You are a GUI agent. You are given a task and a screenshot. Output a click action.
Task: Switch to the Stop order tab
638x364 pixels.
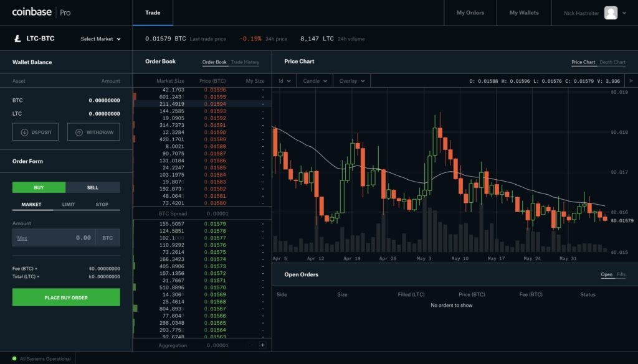point(102,204)
